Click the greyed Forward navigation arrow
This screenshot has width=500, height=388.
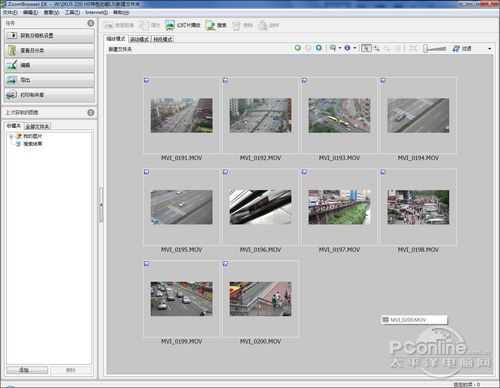click(x=308, y=48)
